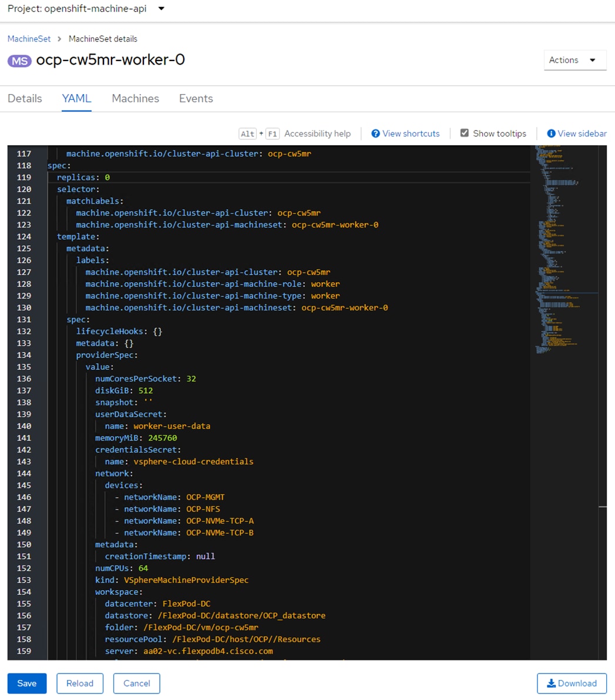Click the View sidebar info icon
Image resolution: width=615 pixels, height=700 pixels.
tap(551, 133)
